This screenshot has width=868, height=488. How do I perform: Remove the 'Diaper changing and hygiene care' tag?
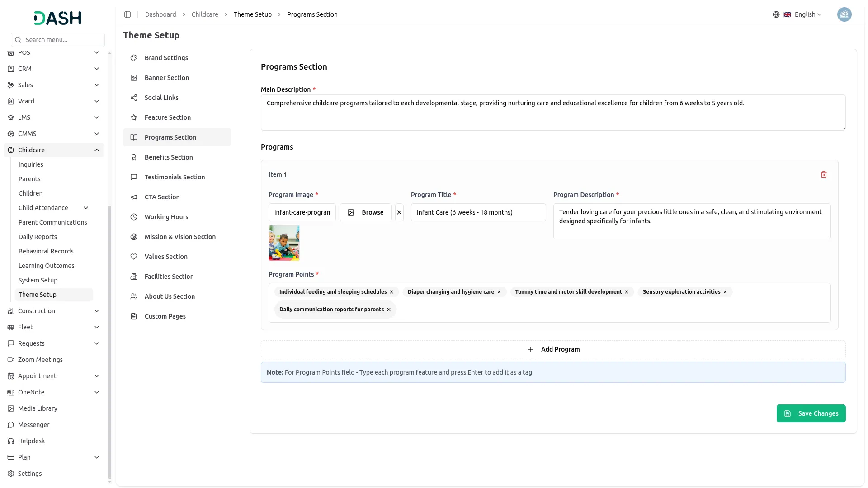[499, 292]
